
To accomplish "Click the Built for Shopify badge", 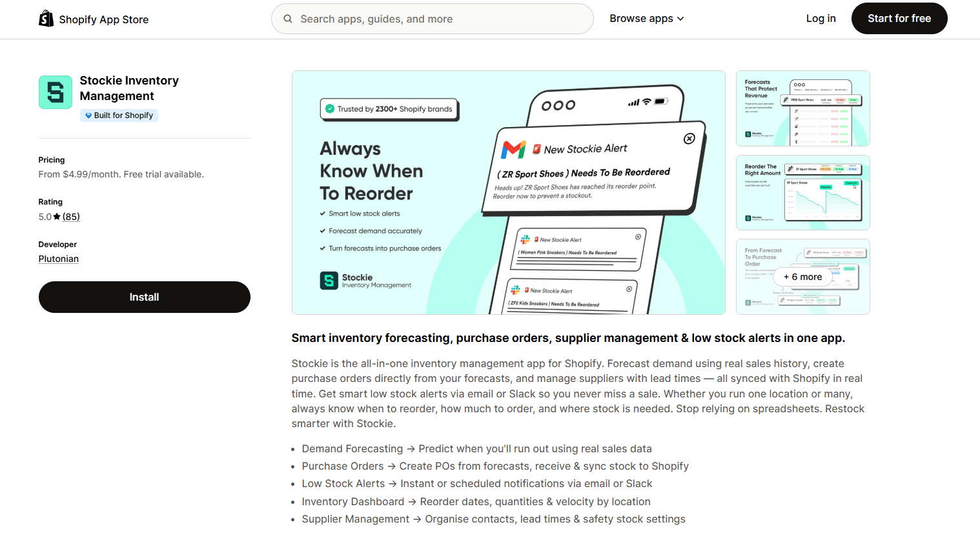I will [x=119, y=115].
